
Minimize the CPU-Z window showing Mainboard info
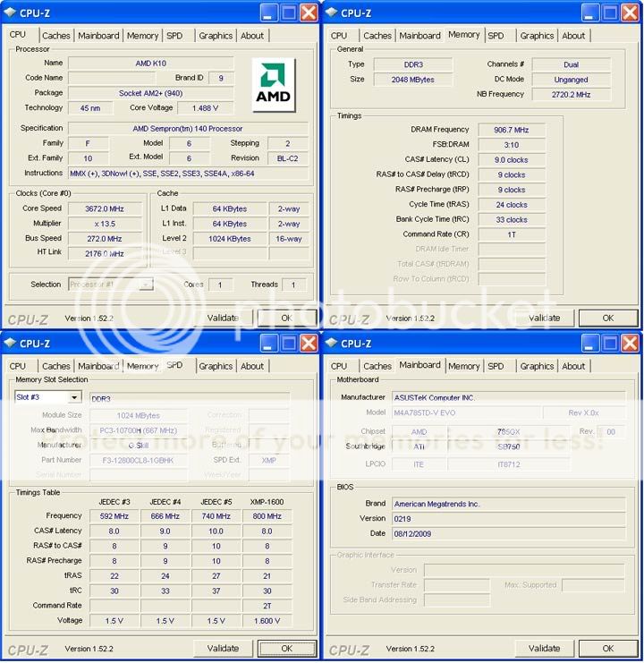[x=589, y=343]
